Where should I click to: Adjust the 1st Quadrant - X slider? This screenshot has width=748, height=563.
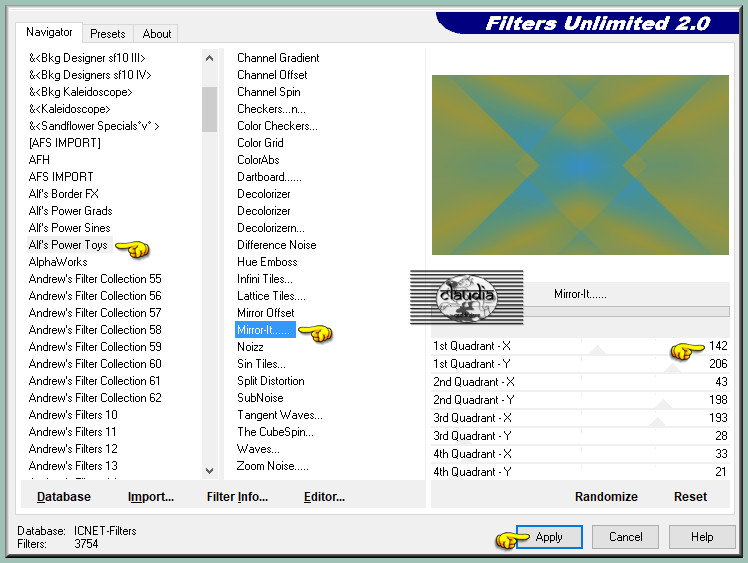click(580, 346)
